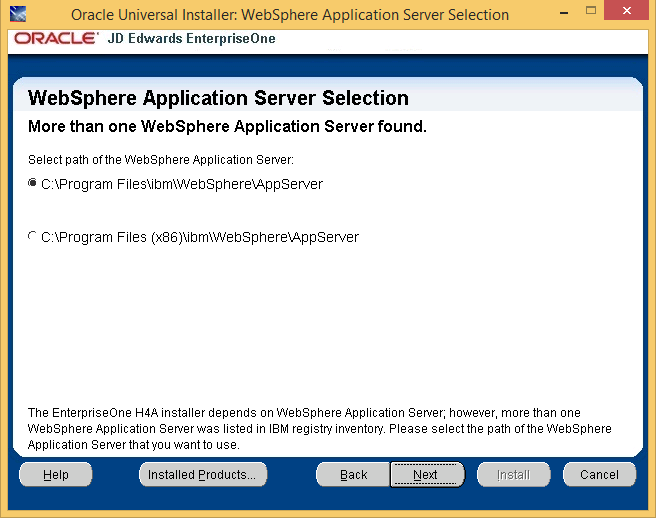
Task: Close the Oracle Universal Installer window
Action: 626,10
